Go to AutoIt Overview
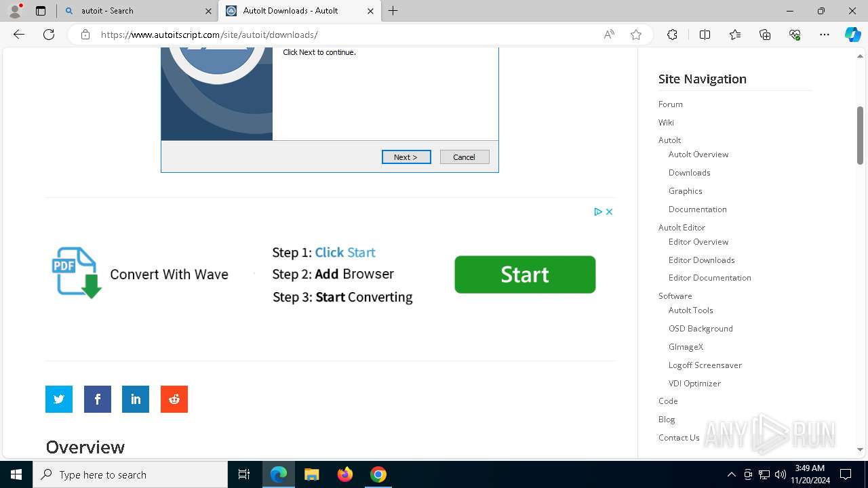Screen dimensions: 868x488 [x=698, y=154]
